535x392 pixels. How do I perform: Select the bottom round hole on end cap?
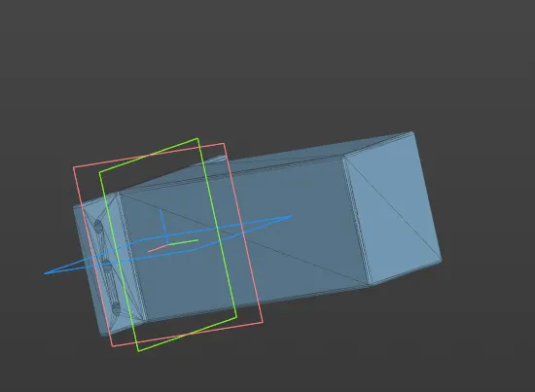pyautogui.click(x=116, y=308)
